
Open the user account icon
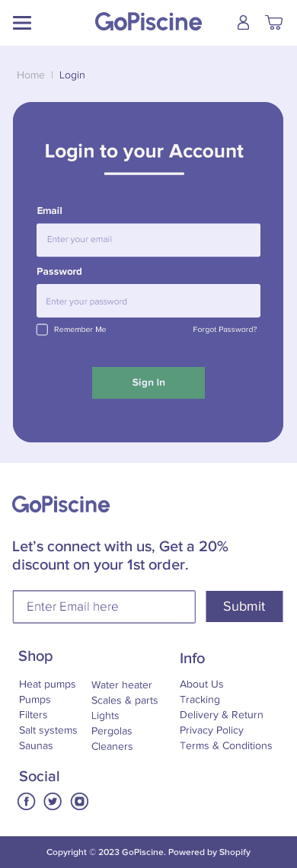pyautogui.click(x=243, y=22)
